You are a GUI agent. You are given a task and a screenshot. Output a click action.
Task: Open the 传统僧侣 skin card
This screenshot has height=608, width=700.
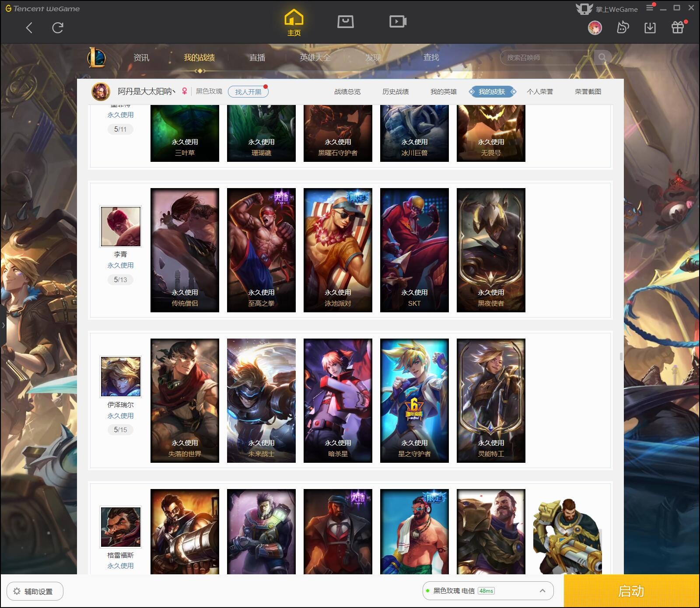185,250
